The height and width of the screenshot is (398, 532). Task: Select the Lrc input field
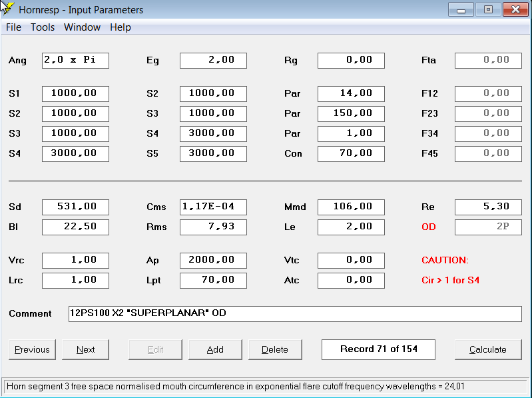pos(75,281)
